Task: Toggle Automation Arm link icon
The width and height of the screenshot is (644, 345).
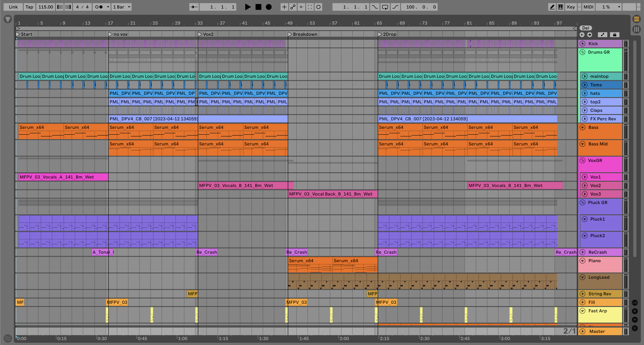Action: (x=293, y=7)
